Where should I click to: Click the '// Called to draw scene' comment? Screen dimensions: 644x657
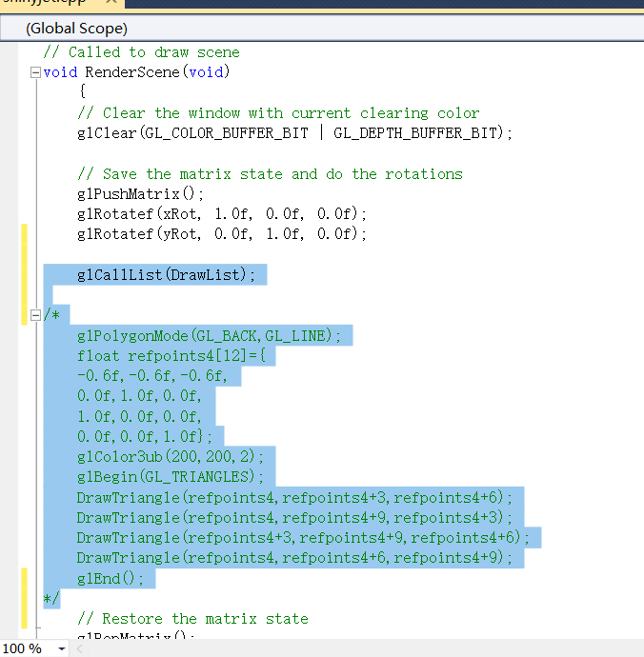coord(141,52)
